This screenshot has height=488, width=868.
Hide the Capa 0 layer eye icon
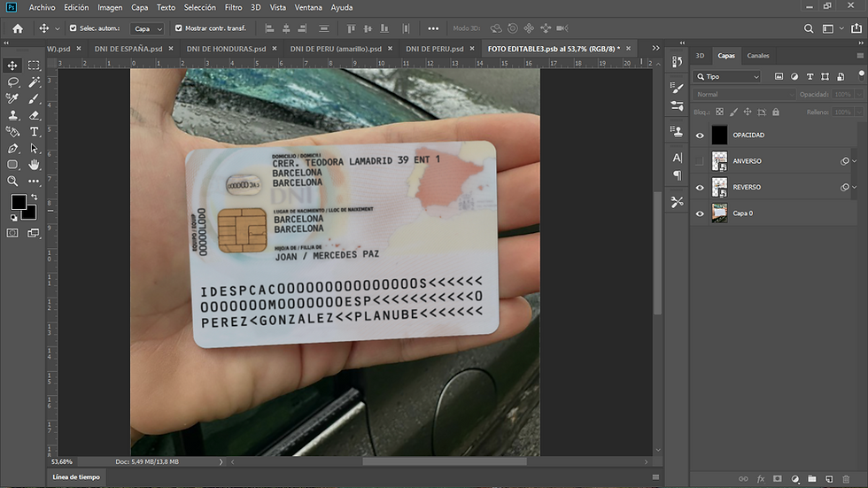[x=700, y=213]
